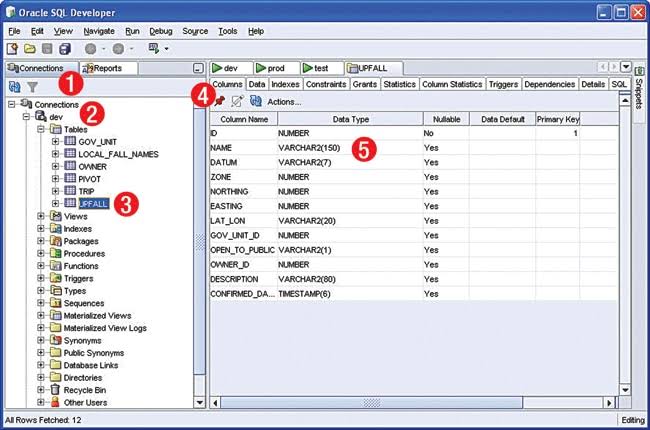
Task: Collapse the Tables node
Action: pos(41,129)
